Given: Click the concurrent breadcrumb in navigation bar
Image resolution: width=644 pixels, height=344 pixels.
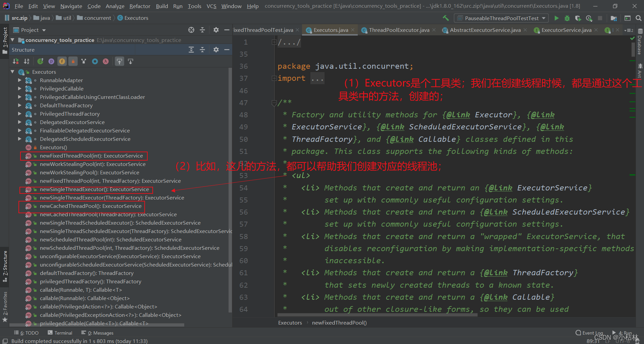Looking at the screenshot, I should (97, 18).
